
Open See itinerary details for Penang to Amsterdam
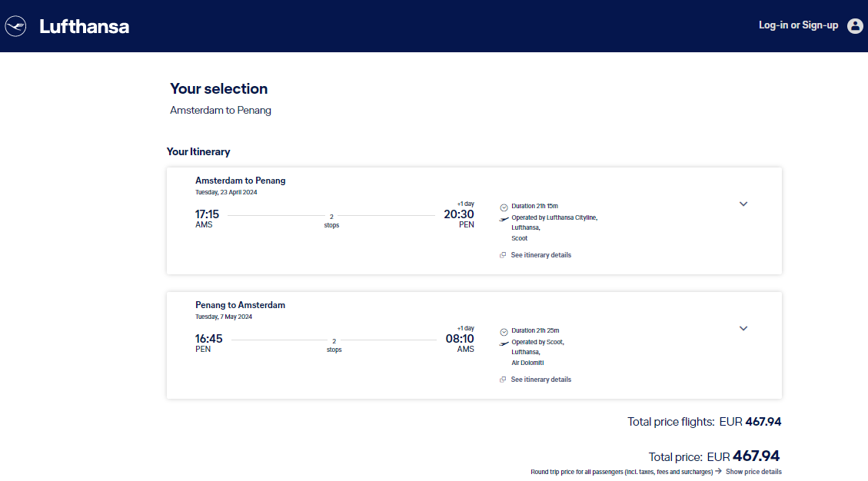click(540, 380)
